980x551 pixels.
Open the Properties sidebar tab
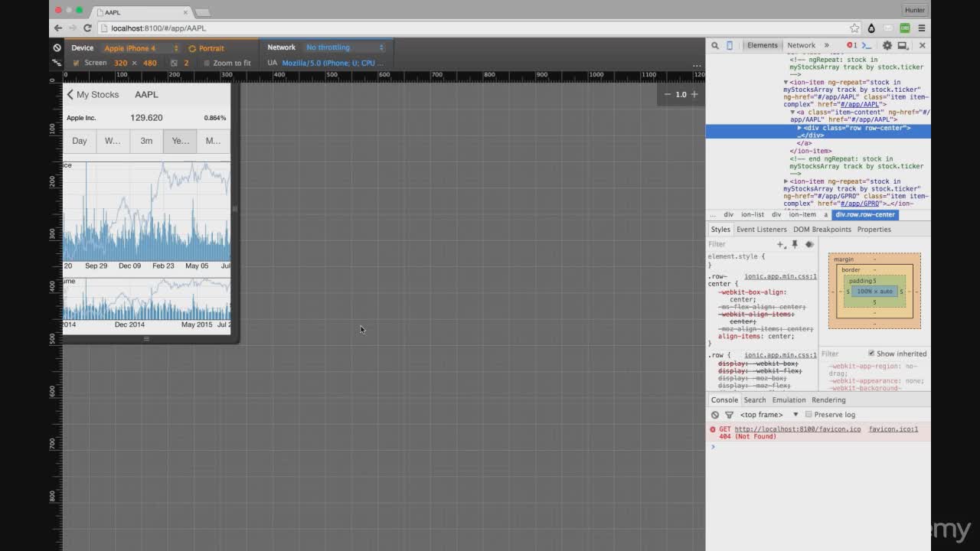874,230
